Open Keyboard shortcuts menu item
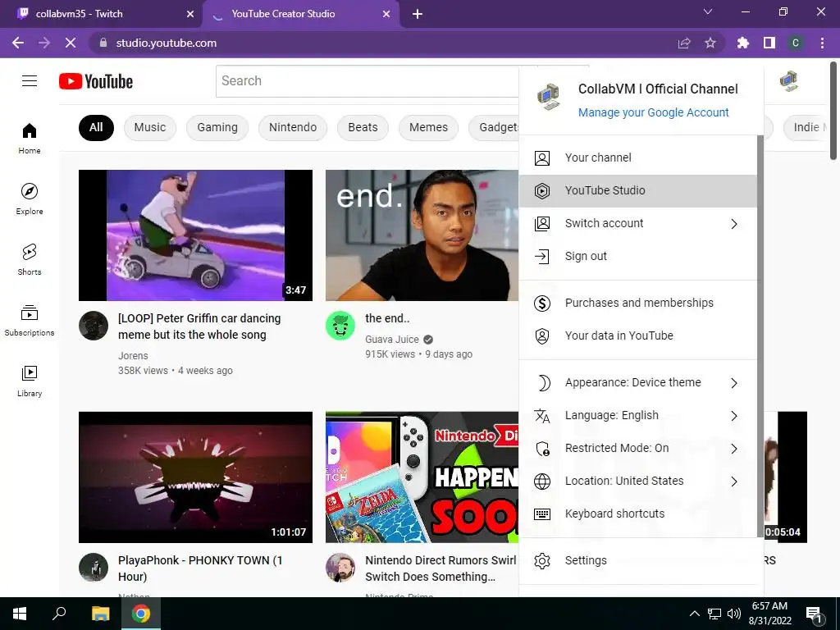This screenshot has height=630, width=840. [637, 514]
